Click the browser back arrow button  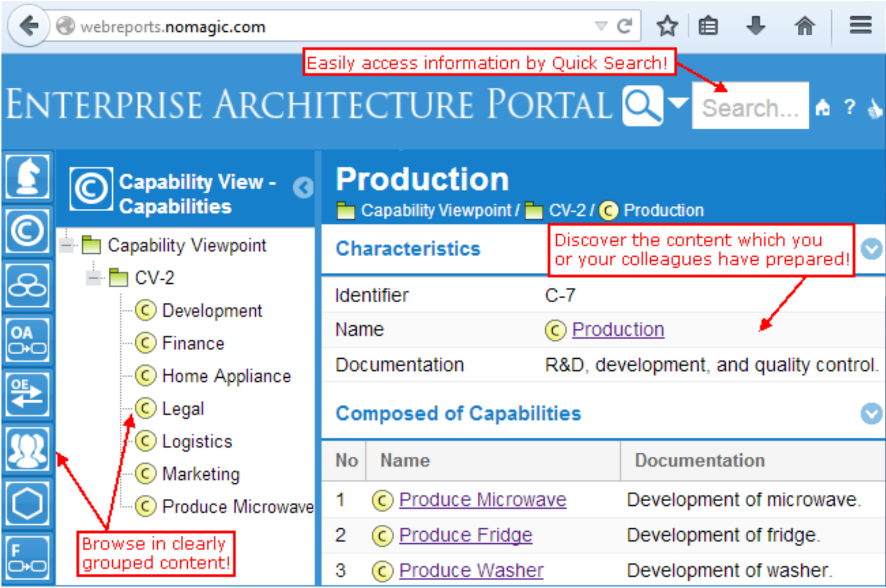coord(29,25)
